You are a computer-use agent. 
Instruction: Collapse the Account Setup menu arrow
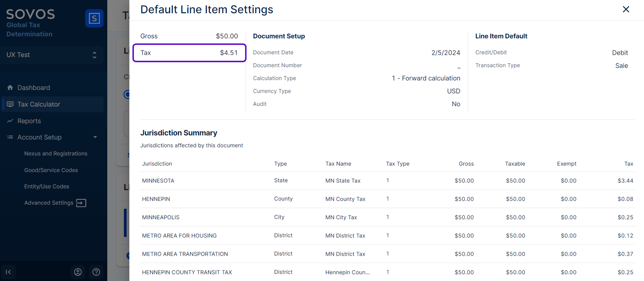(95, 137)
